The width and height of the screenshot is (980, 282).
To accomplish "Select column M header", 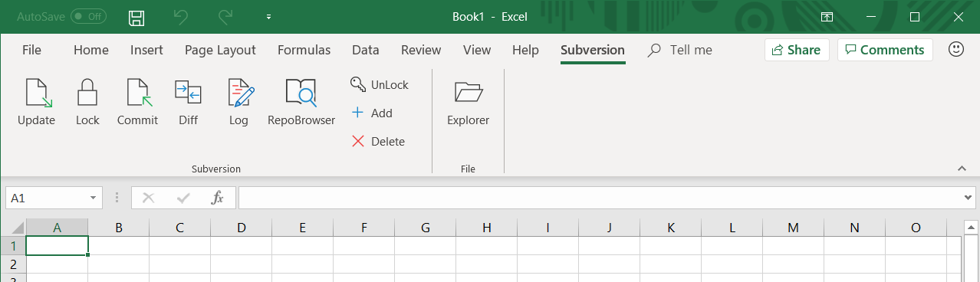I will [793, 228].
